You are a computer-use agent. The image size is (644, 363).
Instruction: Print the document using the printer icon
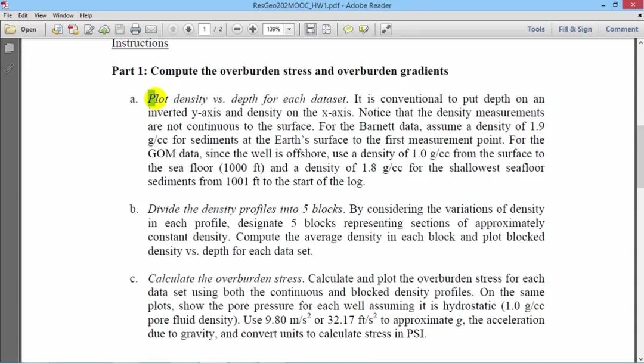(x=135, y=29)
